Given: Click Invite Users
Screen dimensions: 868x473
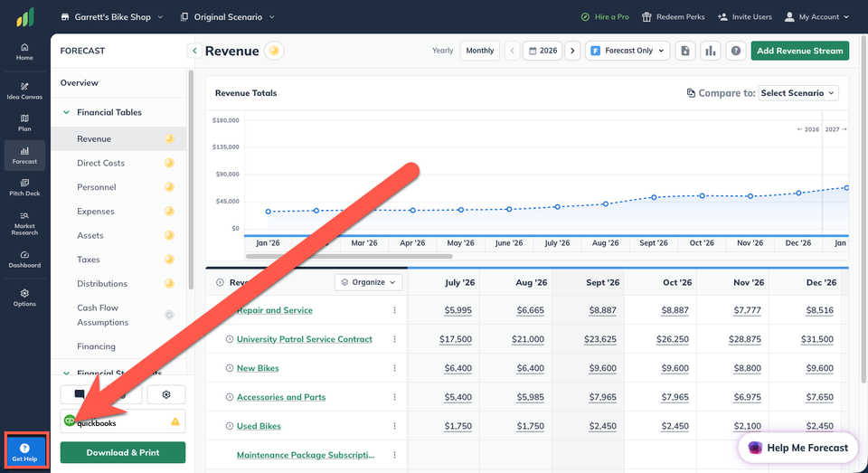Looking at the screenshot, I should point(744,16).
